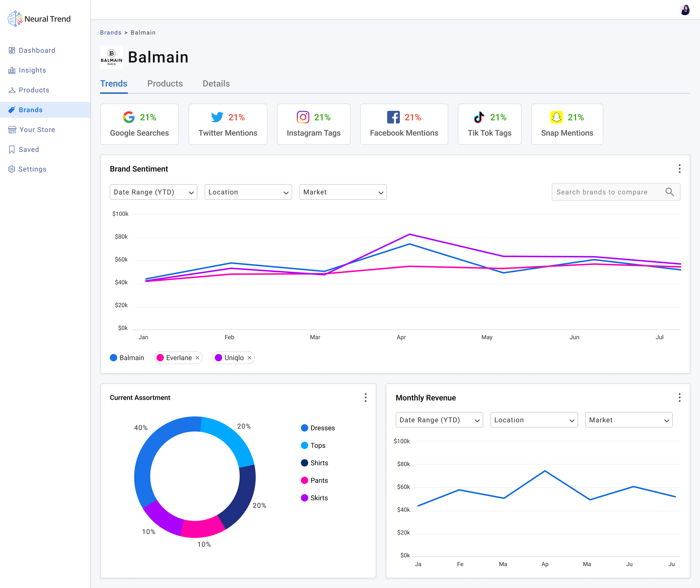Image resolution: width=700 pixels, height=588 pixels.
Task: Open Current Assortment options menu icon
Action: click(365, 397)
